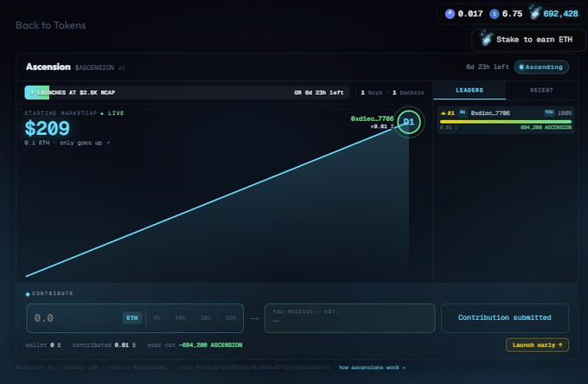Click the ETH currency badge
588x384 pixels.
[x=132, y=318]
